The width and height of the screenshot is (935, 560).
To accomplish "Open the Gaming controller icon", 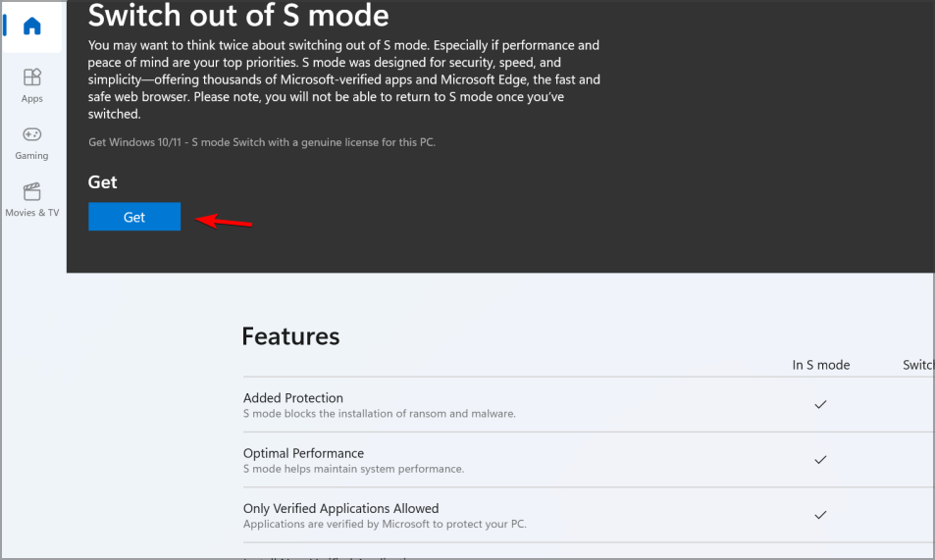I will (x=32, y=134).
